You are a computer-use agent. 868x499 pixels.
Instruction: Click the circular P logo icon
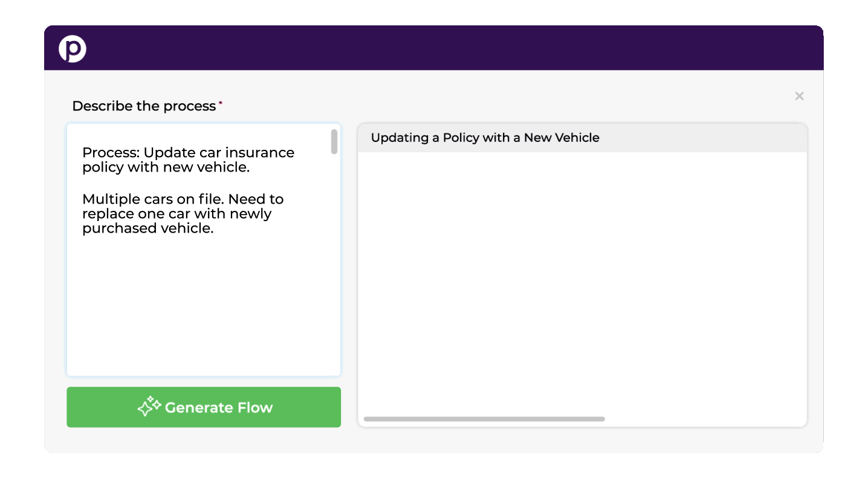[73, 49]
